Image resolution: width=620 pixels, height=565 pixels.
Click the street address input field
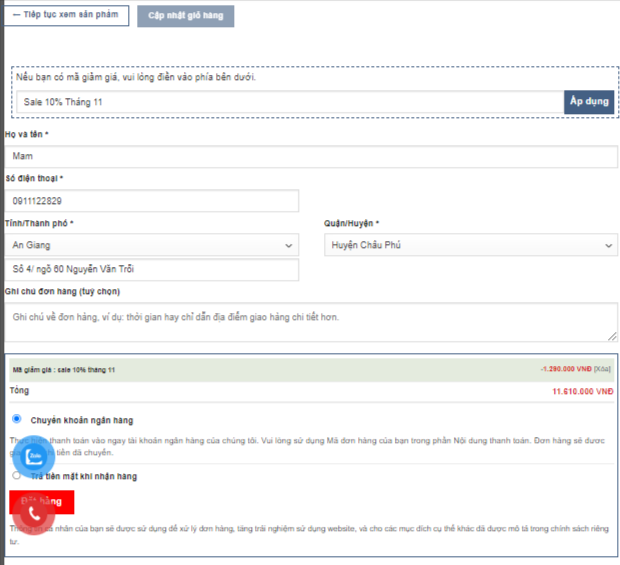tap(152, 270)
